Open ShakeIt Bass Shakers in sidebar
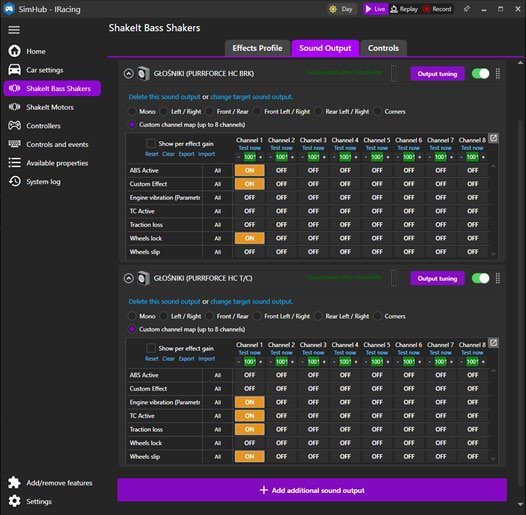 pos(52,88)
